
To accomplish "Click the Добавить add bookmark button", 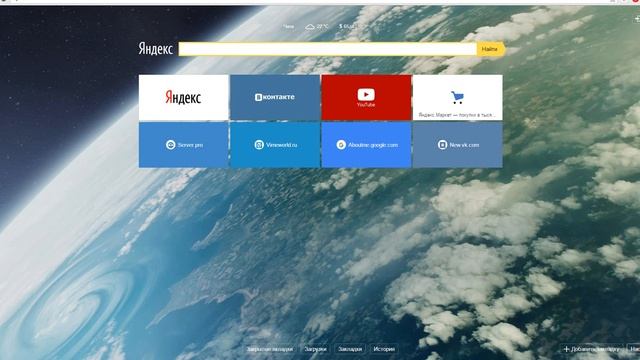I will tap(592, 349).
